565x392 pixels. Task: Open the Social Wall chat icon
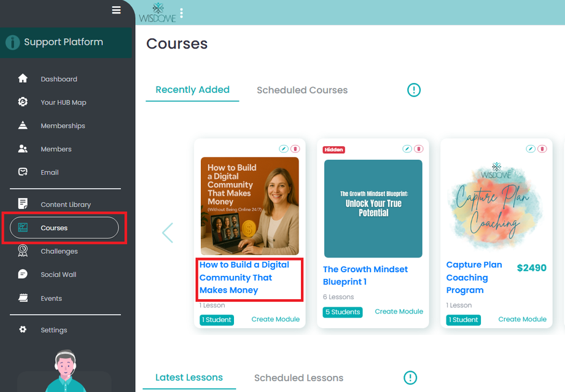pyautogui.click(x=23, y=274)
